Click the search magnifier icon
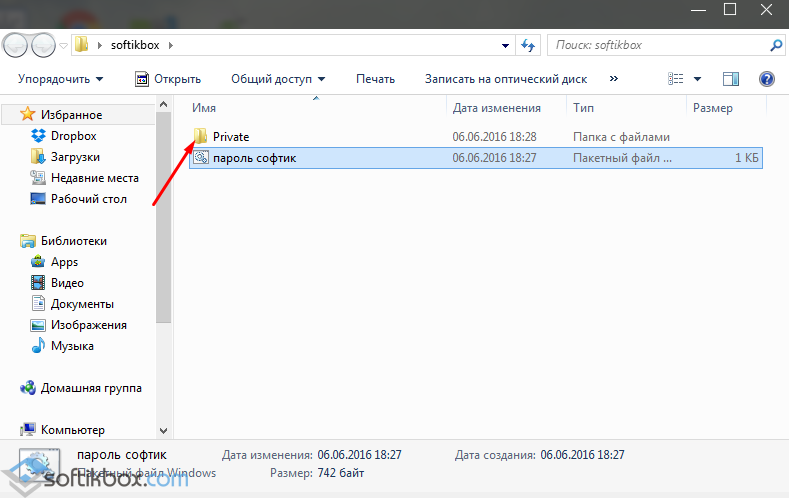Viewport: 789px width, 498px height. point(775,45)
